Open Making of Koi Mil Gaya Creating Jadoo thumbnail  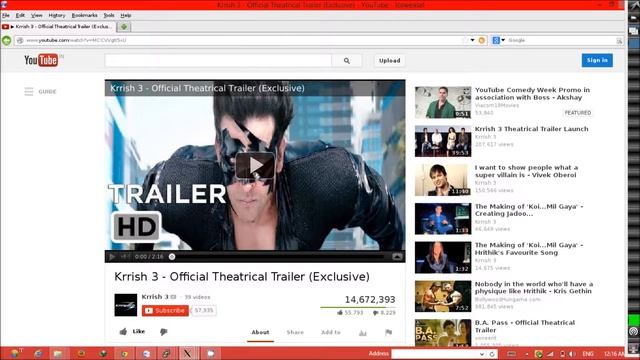(443, 219)
